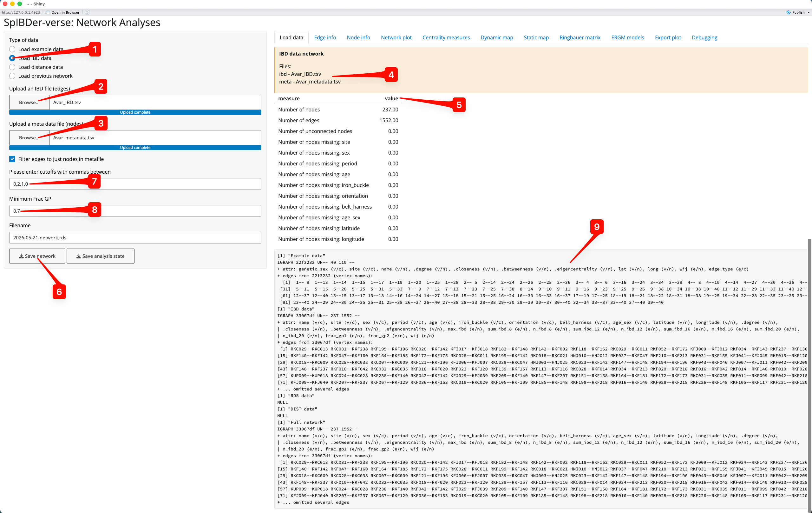
Task: Switch to the Ringbauer matrix tab
Action: click(580, 37)
